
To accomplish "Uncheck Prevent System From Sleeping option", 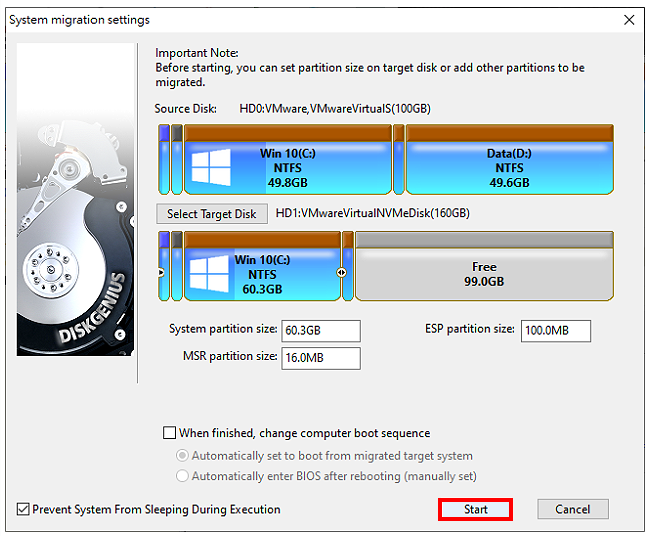I will [23, 509].
